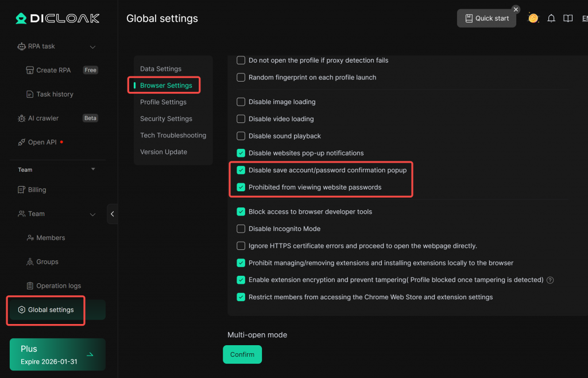Close the Quick start popup

516,9
